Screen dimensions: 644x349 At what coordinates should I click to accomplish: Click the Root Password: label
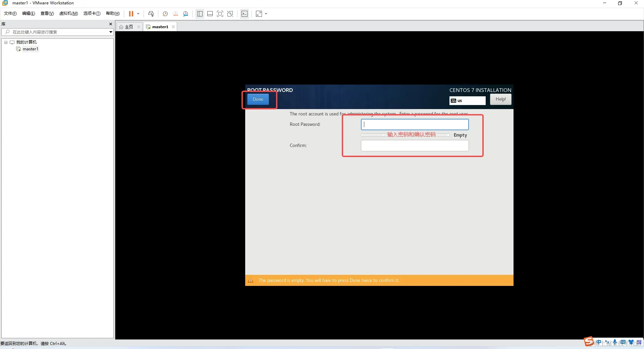pyautogui.click(x=305, y=124)
